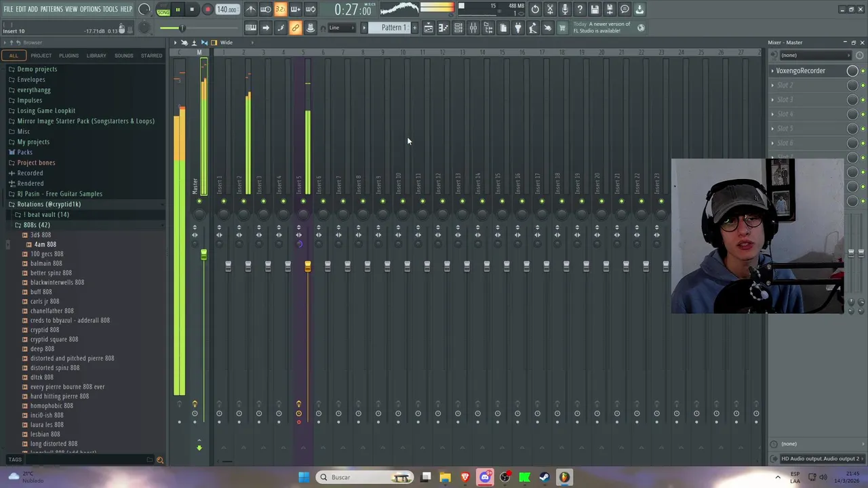
Task: Expand the Demo projects folder
Action: tap(37, 69)
